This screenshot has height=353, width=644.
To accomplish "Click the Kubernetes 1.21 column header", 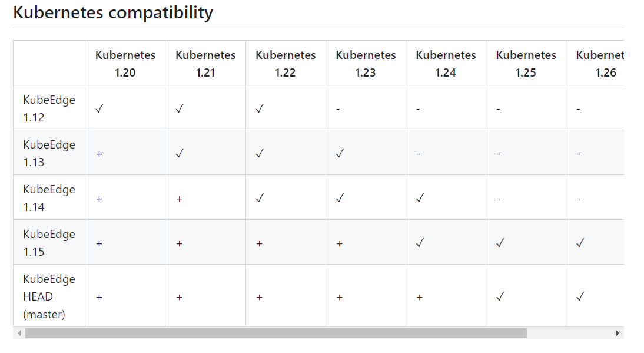I will pos(205,64).
